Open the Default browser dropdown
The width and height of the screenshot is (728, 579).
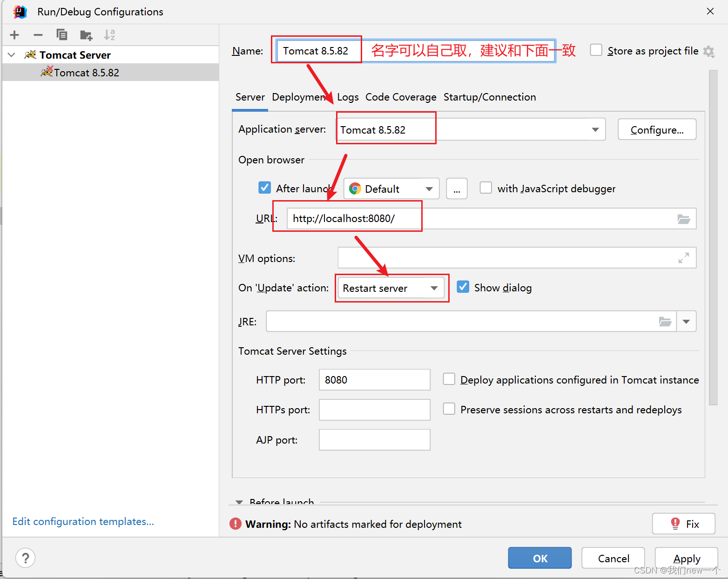(429, 189)
